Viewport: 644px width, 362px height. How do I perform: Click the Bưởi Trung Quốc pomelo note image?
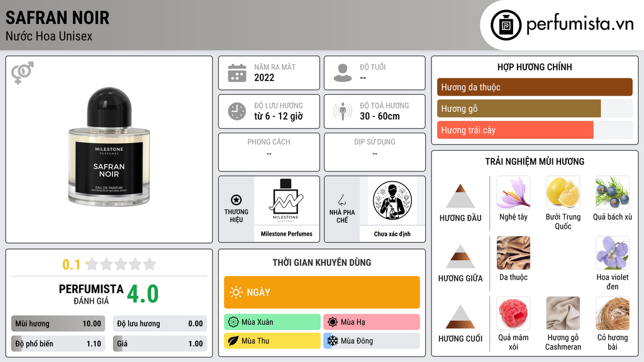[x=563, y=192]
